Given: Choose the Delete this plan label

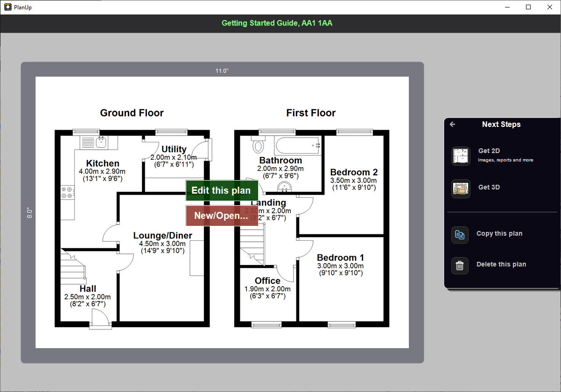Looking at the screenshot, I should [x=501, y=264].
